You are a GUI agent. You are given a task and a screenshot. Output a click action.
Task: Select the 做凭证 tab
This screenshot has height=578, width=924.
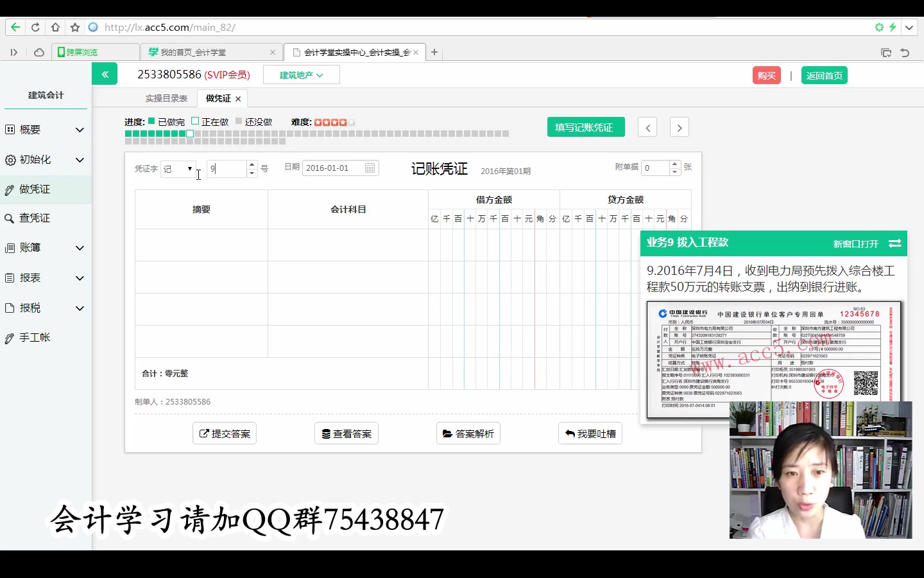(218, 98)
